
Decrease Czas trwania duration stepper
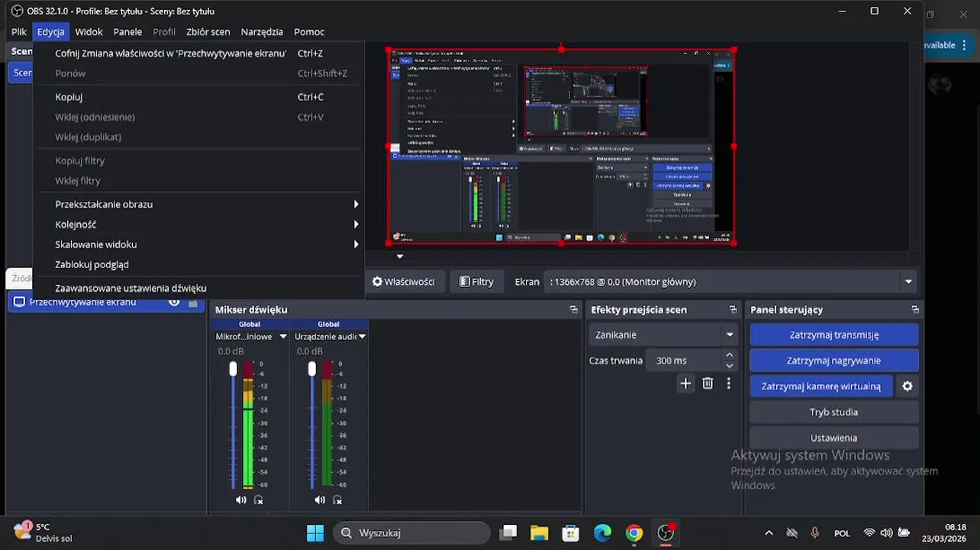(x=730, y=366)
